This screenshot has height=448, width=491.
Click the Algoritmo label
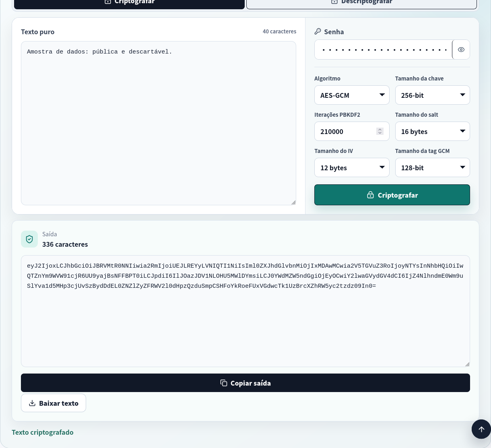pyautogui.click(x=327, y=78)
